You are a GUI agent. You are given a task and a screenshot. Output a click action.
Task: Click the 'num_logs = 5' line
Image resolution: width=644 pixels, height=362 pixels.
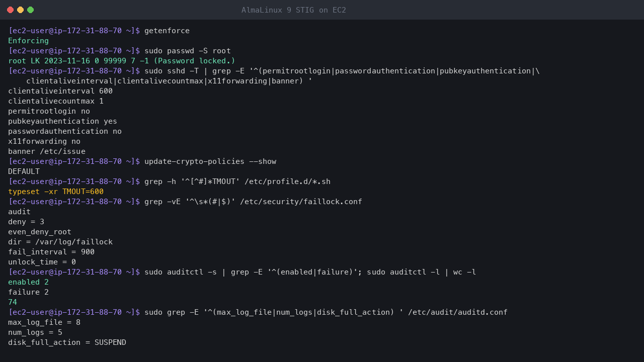[x=35, y=332]
